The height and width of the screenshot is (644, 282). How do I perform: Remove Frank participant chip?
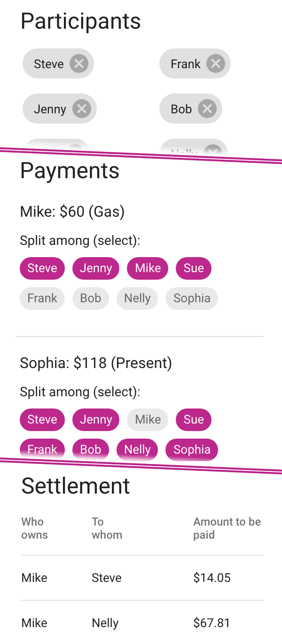215,63
